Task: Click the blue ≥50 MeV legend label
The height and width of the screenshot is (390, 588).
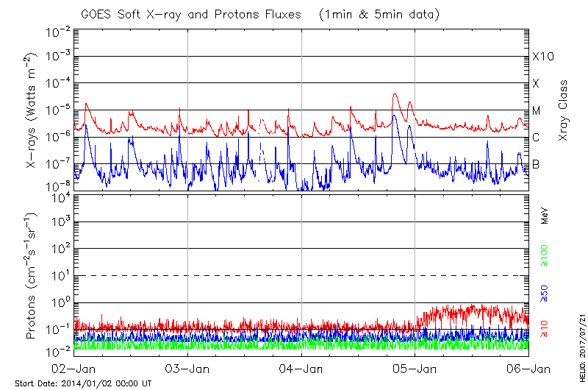Action: coord(545,293)
